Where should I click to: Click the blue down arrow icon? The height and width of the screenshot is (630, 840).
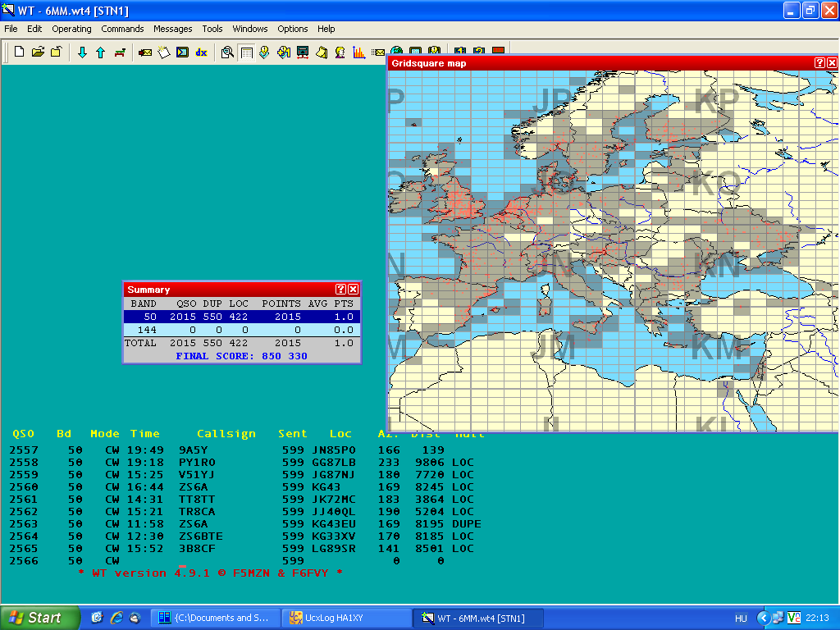pos(82,52)
